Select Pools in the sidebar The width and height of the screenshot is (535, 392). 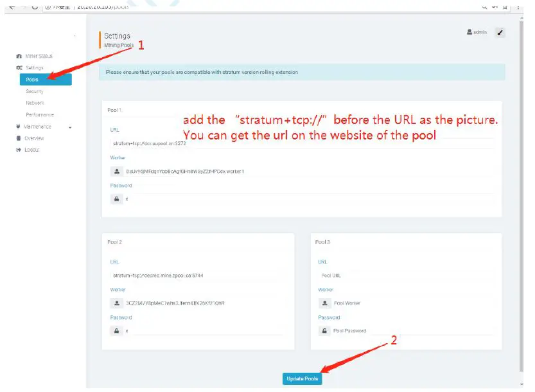pos(46,80)
